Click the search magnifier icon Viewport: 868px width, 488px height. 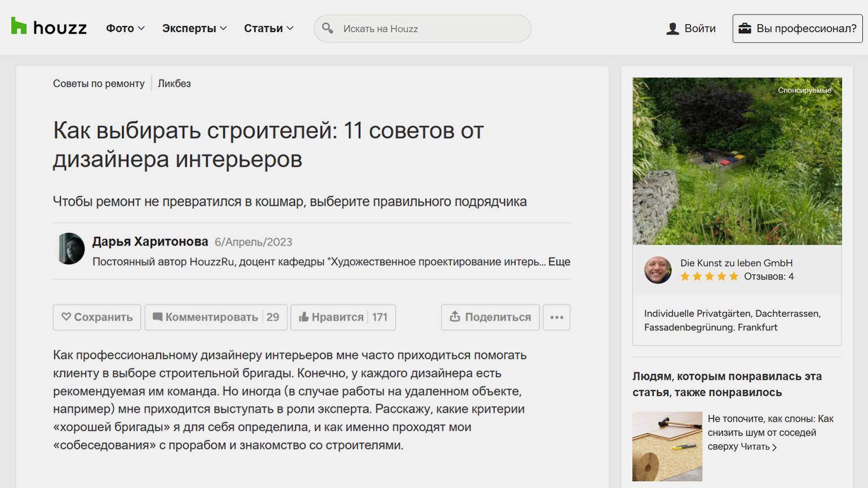(x=327, y=28)
